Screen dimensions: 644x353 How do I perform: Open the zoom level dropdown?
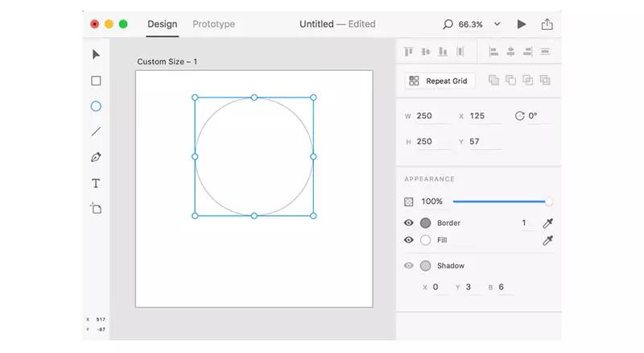click(497, 24)
